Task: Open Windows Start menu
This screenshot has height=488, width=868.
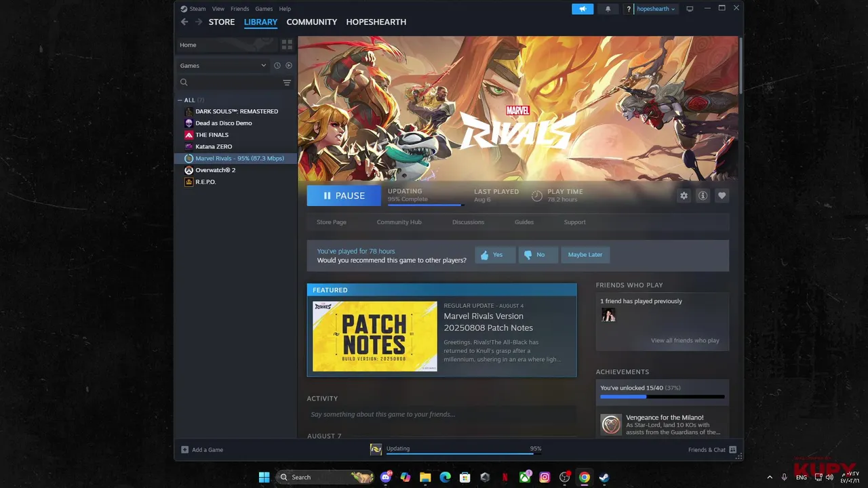Action: click(264, 477)
